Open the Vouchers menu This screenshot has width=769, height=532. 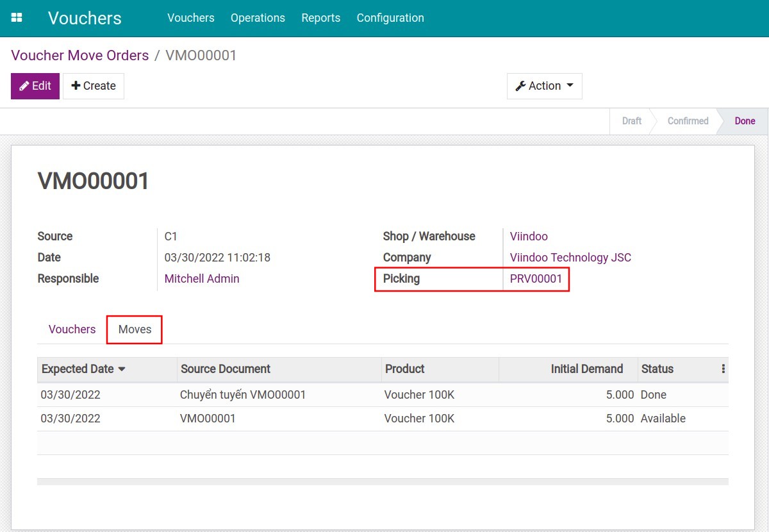(191, 18)
